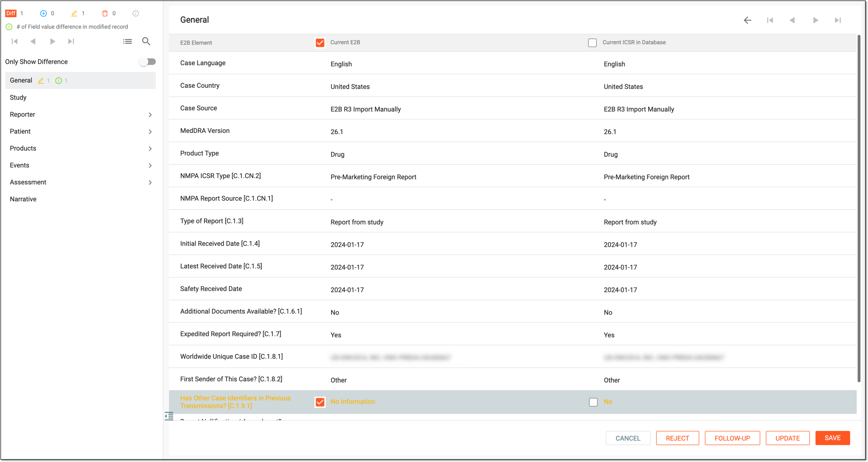Click 'Pre-Marketing Foreign Report' under Current E2B
The width and height of the screenshot is (868, 462).
pyautogui.click(x=373, y=177)
